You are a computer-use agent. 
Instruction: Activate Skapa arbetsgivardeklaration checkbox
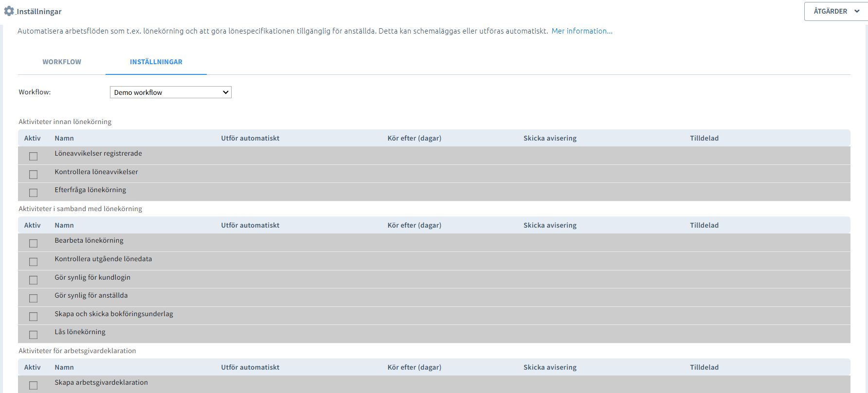pyautogui.click(x=33, y=385)
